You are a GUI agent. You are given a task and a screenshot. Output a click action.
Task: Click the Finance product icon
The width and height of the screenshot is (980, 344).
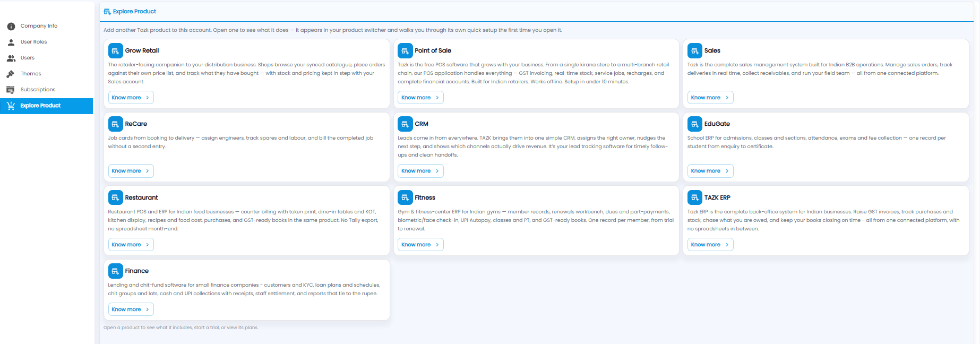(115, 271)
